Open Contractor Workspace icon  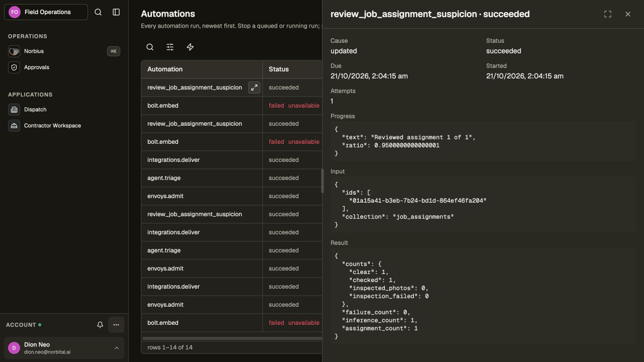14,126
